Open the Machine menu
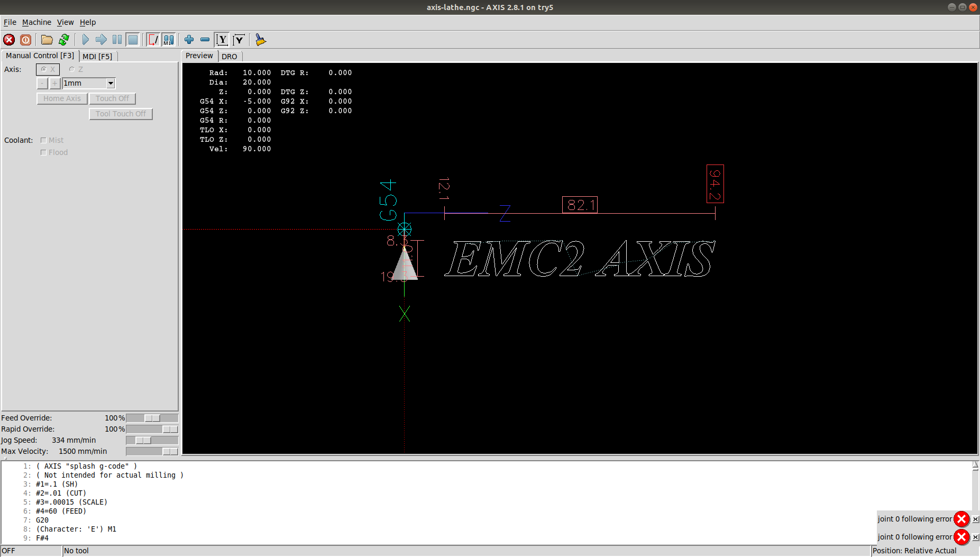The width and height of the screenshot is (980, 557). [x=36, y=22]
